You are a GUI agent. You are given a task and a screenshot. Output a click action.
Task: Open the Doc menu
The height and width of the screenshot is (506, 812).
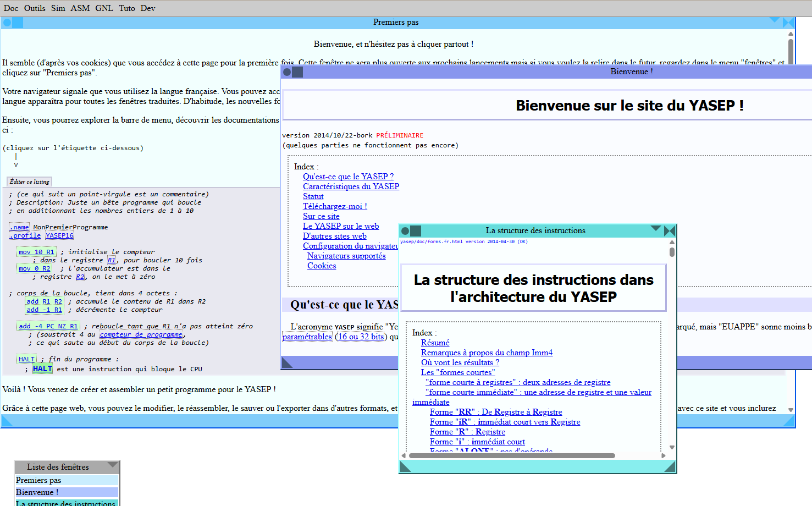[x=11, y=8]
